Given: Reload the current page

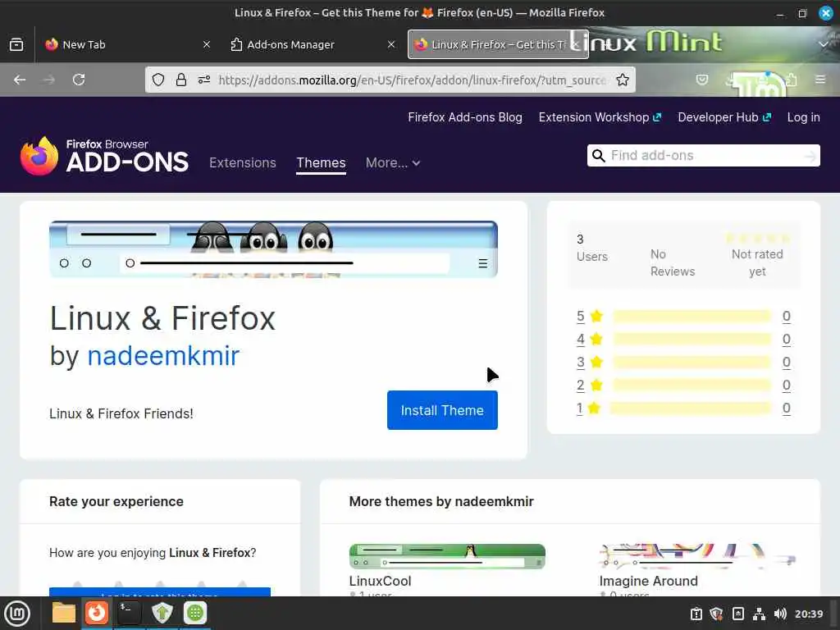Looking at the screenshot, I should [79, 80].
